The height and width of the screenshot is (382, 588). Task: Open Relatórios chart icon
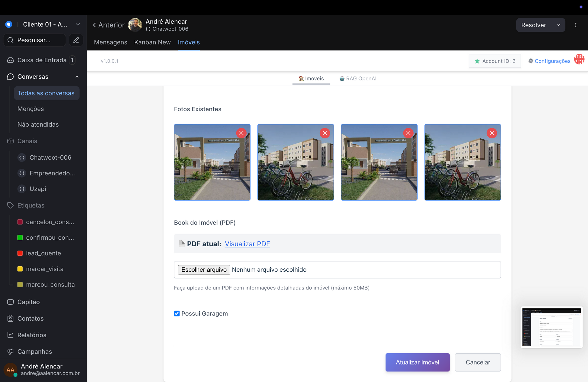pyautogui.click(x=11, y=335)
